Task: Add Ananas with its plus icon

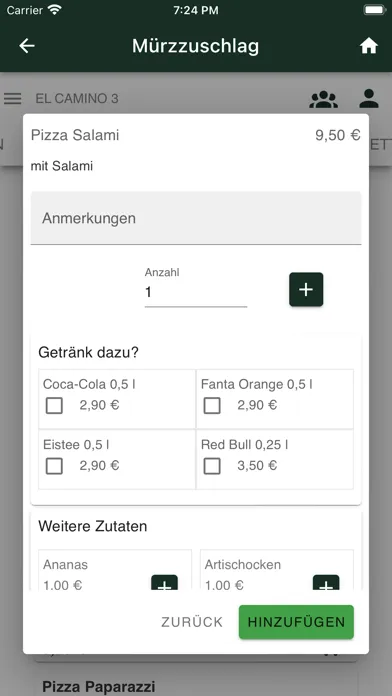Action: point(164,583)
